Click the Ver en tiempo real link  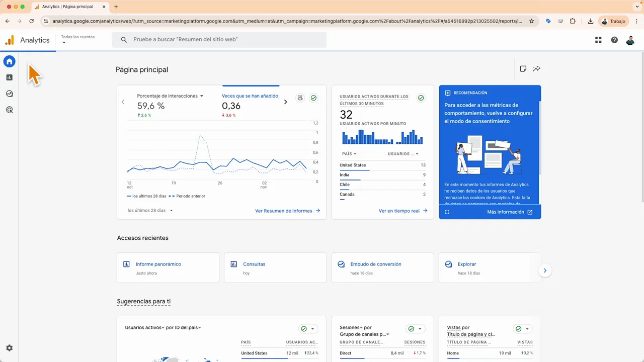399,211
